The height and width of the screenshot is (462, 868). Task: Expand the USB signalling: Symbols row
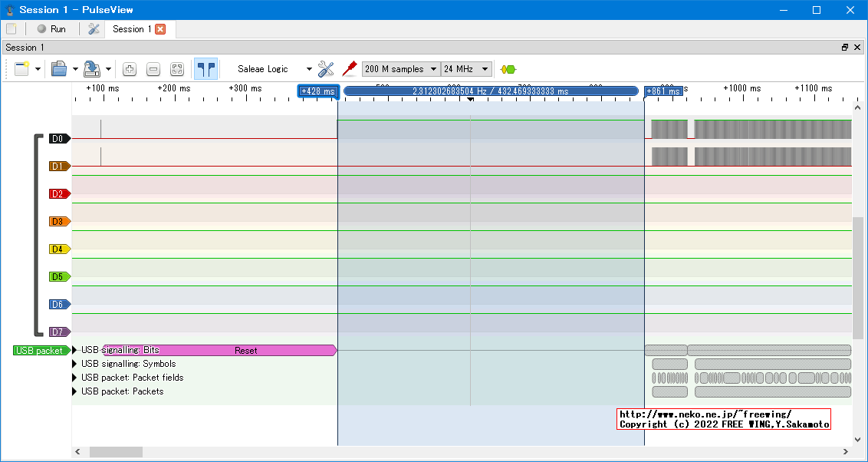click(75, 364)
